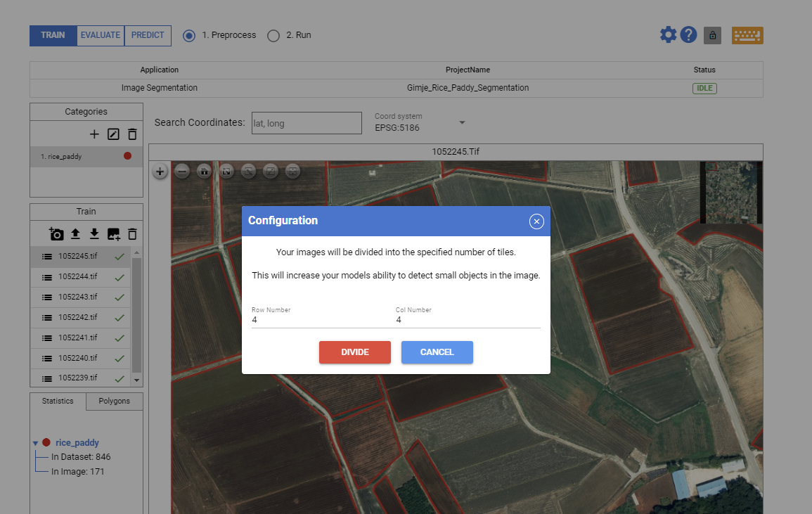Click inside the Search Coordinates input field

point(307,122)
